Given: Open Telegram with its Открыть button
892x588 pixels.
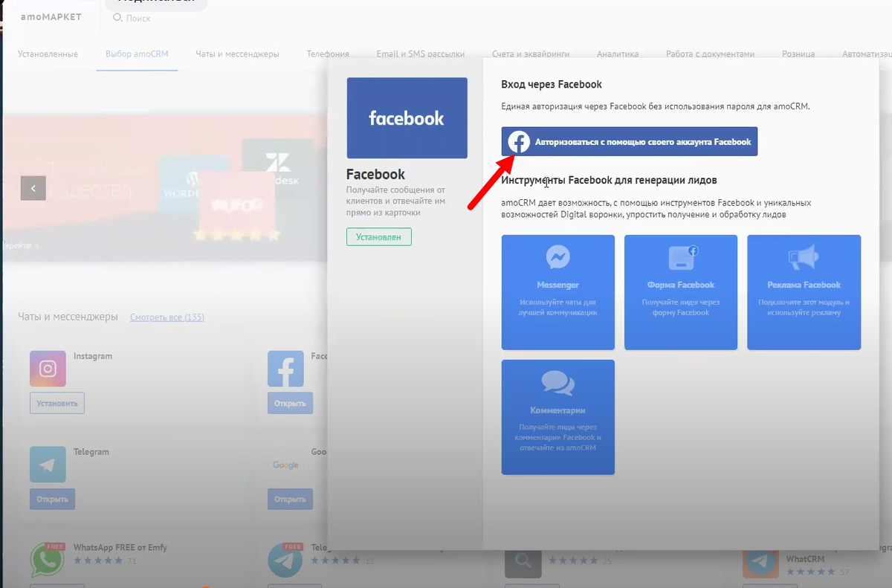Looking at the screenshot, I should (53, 499).
